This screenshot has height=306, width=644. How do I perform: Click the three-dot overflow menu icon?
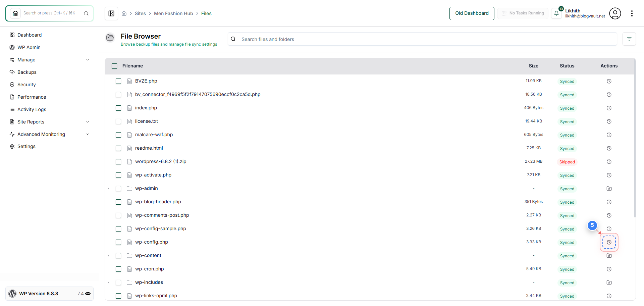pos(632,13)
